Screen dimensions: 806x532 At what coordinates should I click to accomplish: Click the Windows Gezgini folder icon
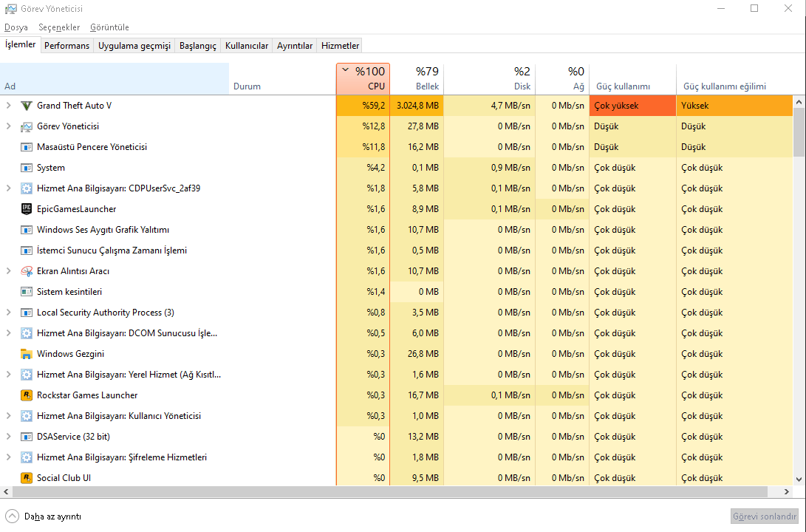(x=27, y=354)
